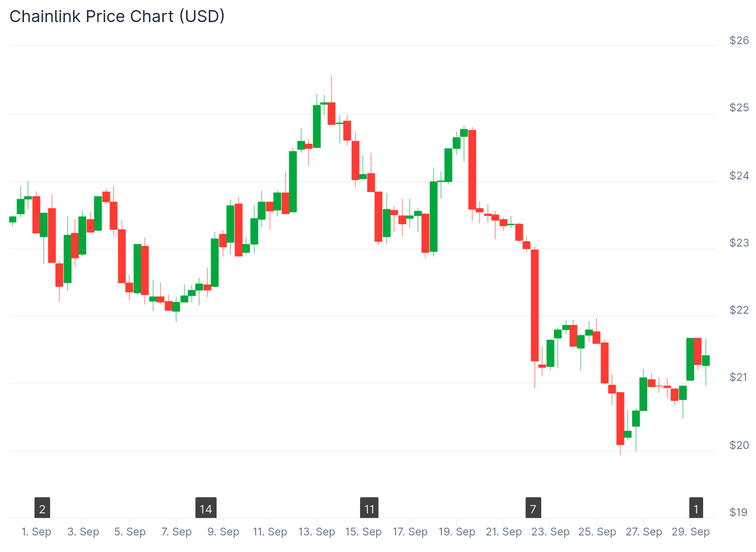Click the $19 price axis label
Viewport: 756px width, 552px height.
click(x=739, y=512)
